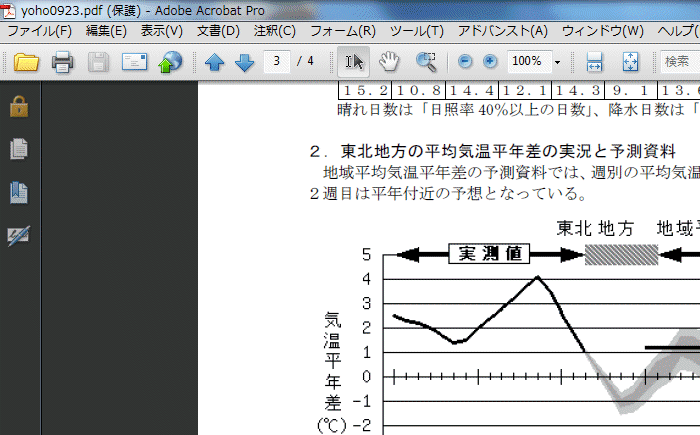Screen dimensions: 700x435
Task: Open the 注釈(C) Comments menu
Action: pos(274,31)
